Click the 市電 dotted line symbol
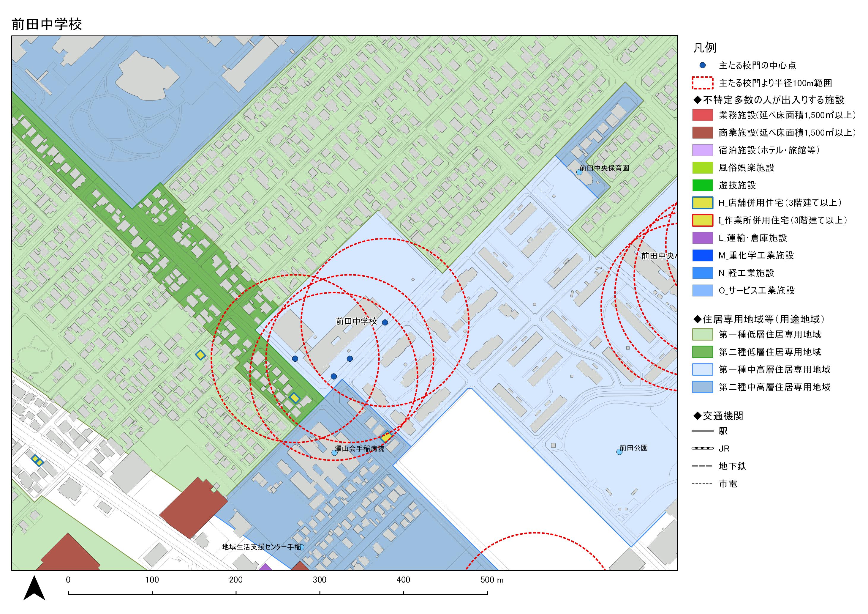This screenshot has width=868, height=614. (x=702, y=484)
